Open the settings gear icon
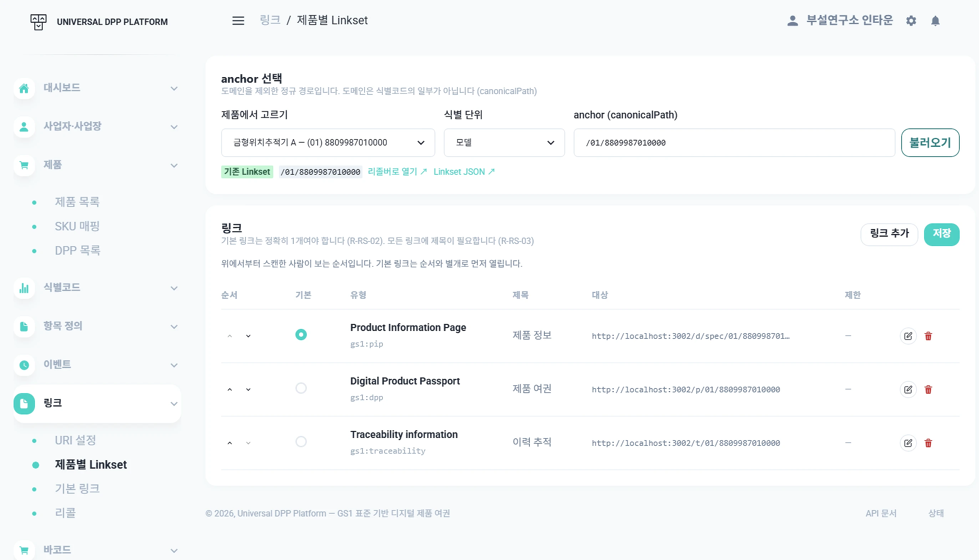Screen dimensions: 979x560 click(910, 20)
